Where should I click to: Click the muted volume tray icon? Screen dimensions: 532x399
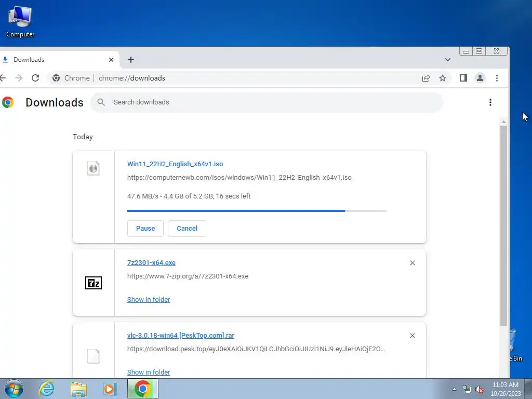(x=480, y=389)
